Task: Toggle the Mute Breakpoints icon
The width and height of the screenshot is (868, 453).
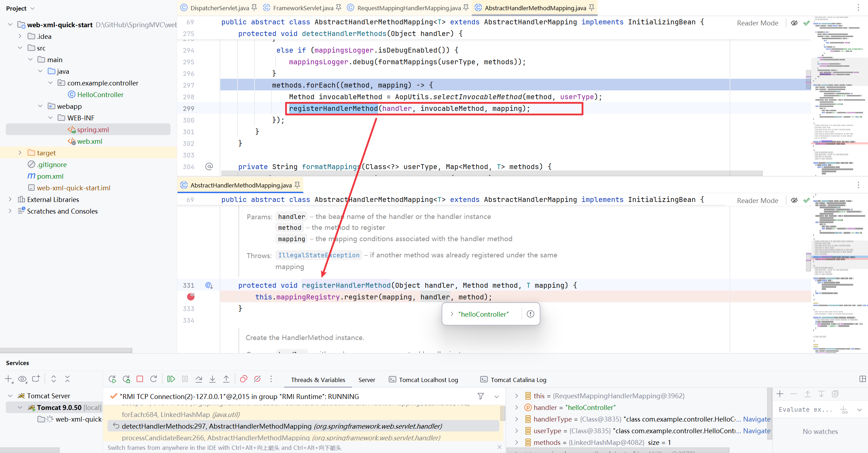Action: (257, 379)
